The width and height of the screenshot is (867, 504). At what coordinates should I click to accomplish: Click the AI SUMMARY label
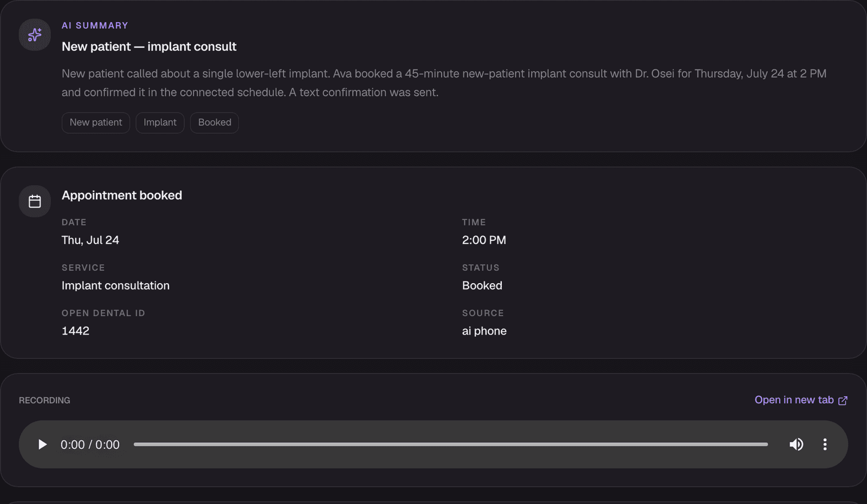pyautogui.click(x=95, y=25)
